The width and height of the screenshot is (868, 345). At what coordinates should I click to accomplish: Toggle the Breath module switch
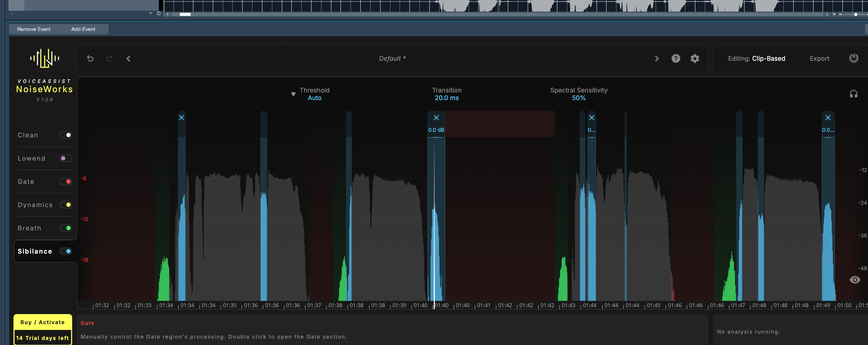tap(66, 228)
